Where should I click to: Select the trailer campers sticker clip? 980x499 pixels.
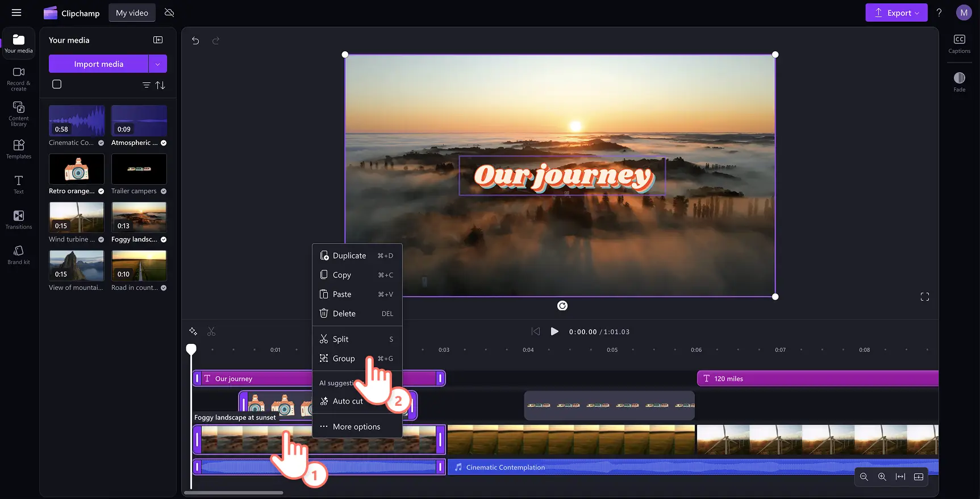609,405
